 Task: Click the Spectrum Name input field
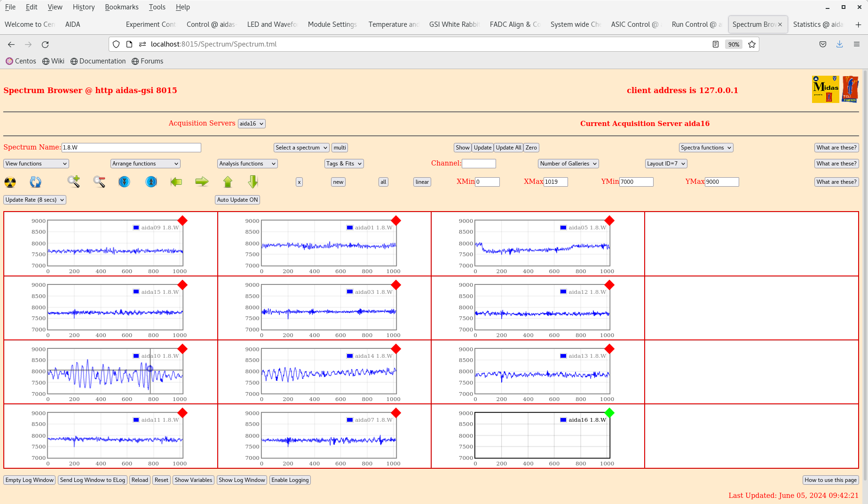coord(131,148)
